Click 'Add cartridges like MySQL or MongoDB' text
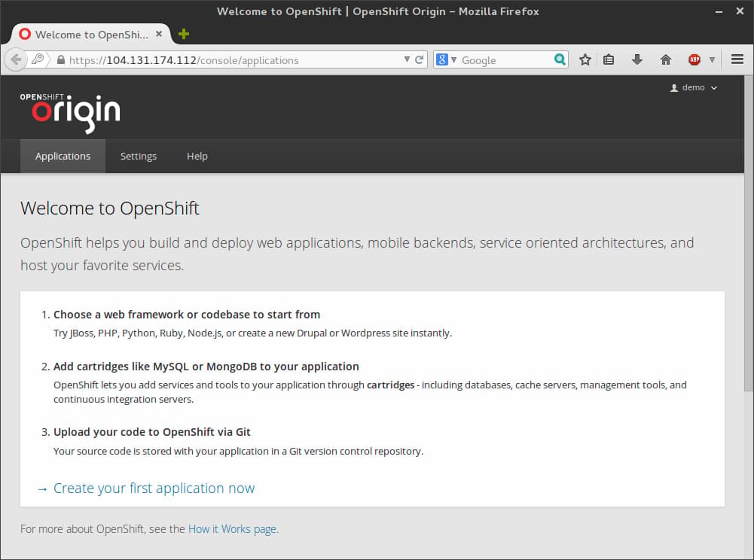The height and width of the screenshot is (560, 754). coord(206,367)
